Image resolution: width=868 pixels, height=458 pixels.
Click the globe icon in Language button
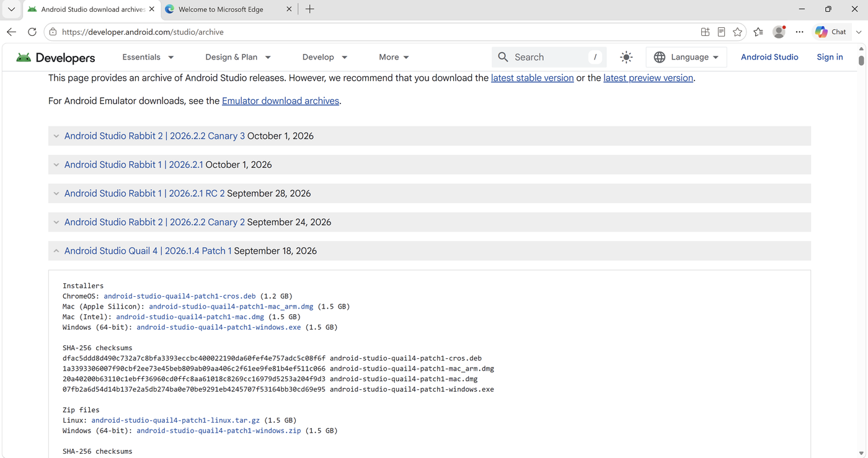[x=660, y=57]
